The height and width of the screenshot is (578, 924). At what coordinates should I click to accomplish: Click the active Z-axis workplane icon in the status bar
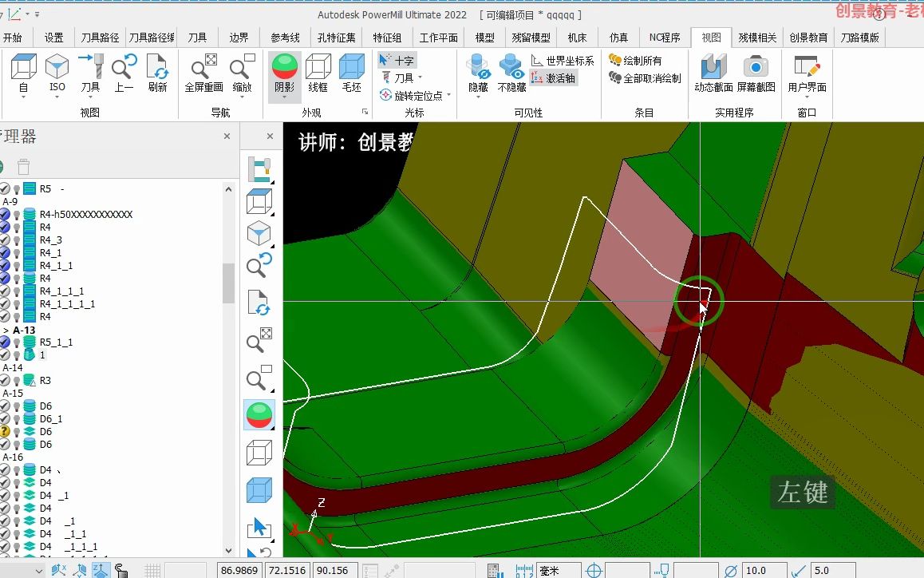click(x=101, y=570)
